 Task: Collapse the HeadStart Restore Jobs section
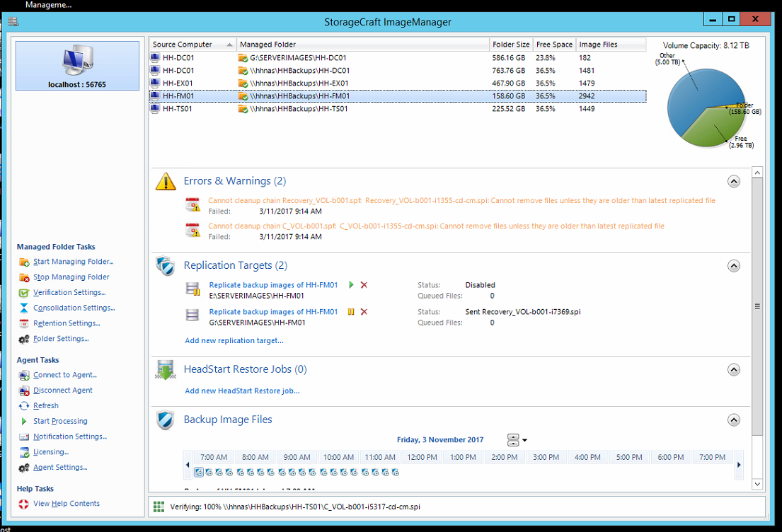[x=734, y=369]
